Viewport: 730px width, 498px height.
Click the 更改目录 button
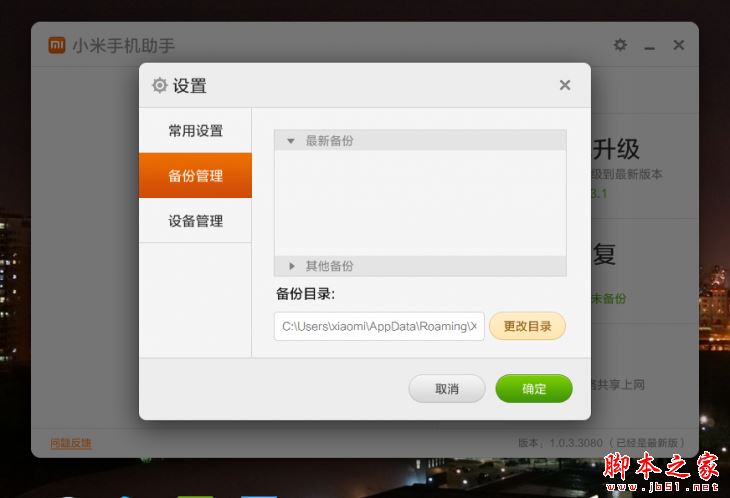pyautogui.click(x=527, y=326)
